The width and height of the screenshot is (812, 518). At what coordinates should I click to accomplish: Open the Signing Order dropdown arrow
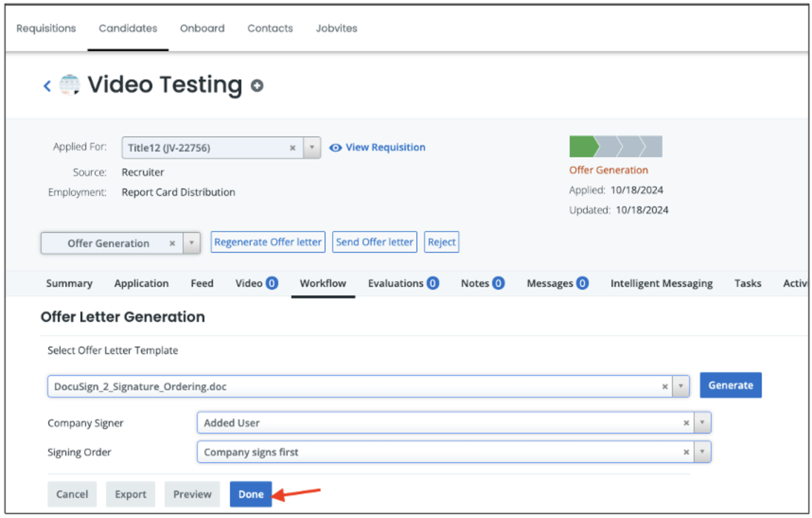coord(702,452)
